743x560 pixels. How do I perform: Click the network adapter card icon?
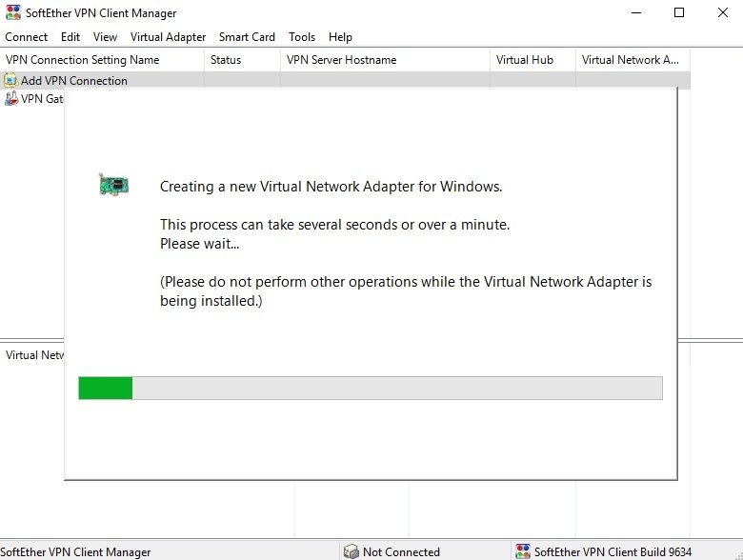(113, 185)
